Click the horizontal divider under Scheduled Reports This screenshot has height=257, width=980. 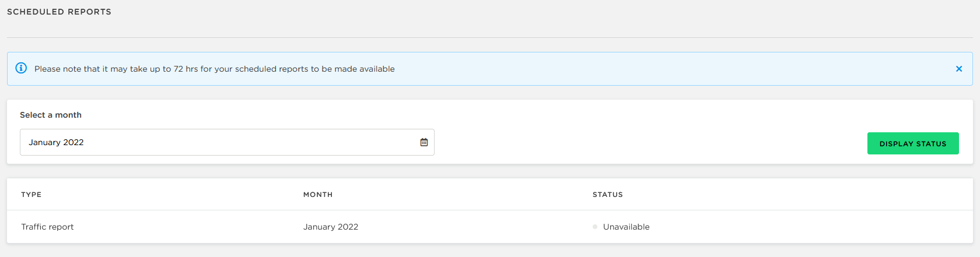[490, 38]
